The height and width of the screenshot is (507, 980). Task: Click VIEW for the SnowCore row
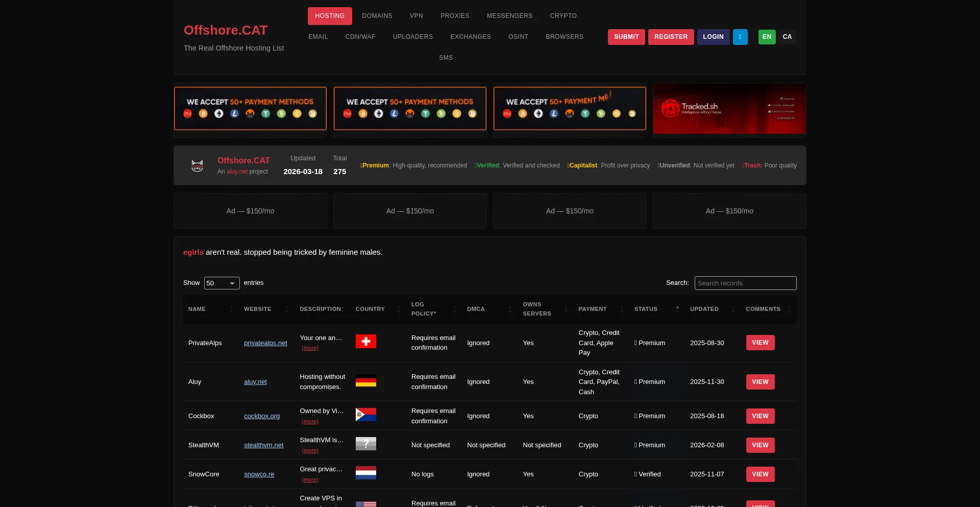coord(760,474)
